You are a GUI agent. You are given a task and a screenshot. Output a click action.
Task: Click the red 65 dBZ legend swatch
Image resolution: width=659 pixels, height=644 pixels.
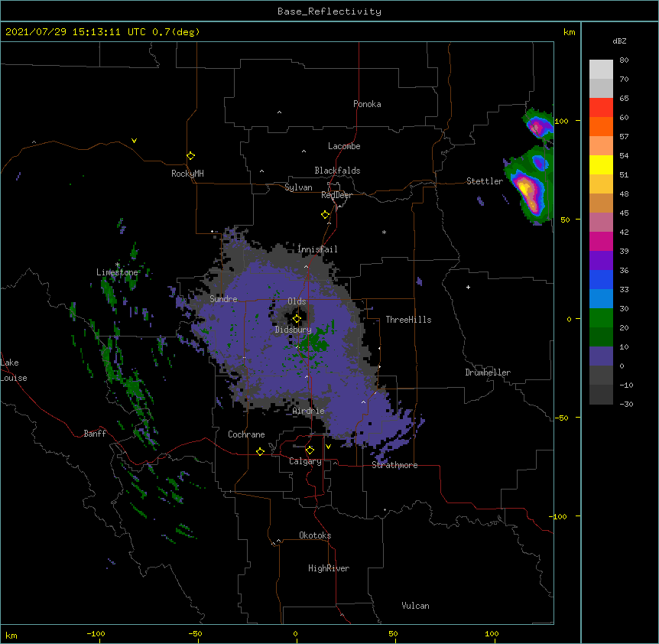(601, 108)
